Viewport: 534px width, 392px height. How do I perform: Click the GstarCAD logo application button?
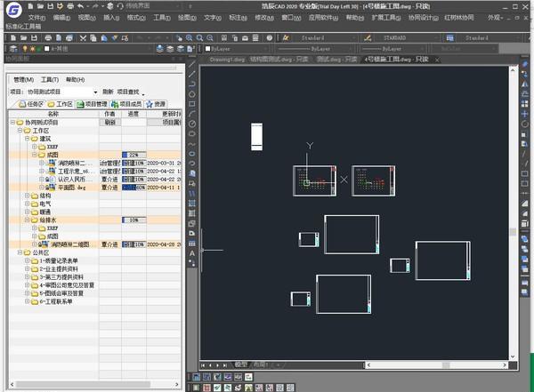pos(13,10)
